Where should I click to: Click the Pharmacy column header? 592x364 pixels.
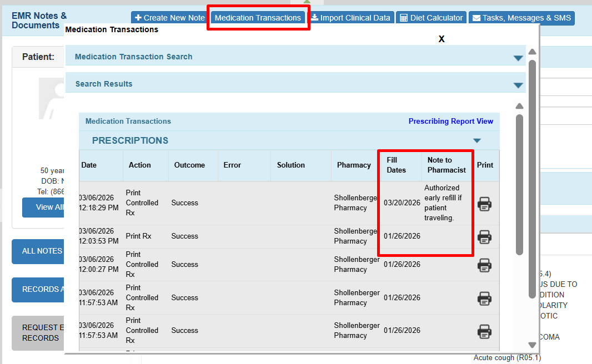click(354, 165)
